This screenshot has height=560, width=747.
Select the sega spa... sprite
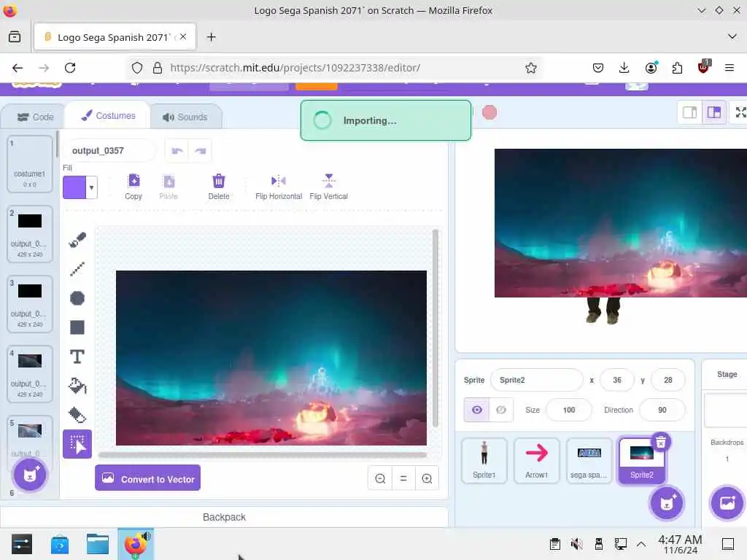[589, 461]
